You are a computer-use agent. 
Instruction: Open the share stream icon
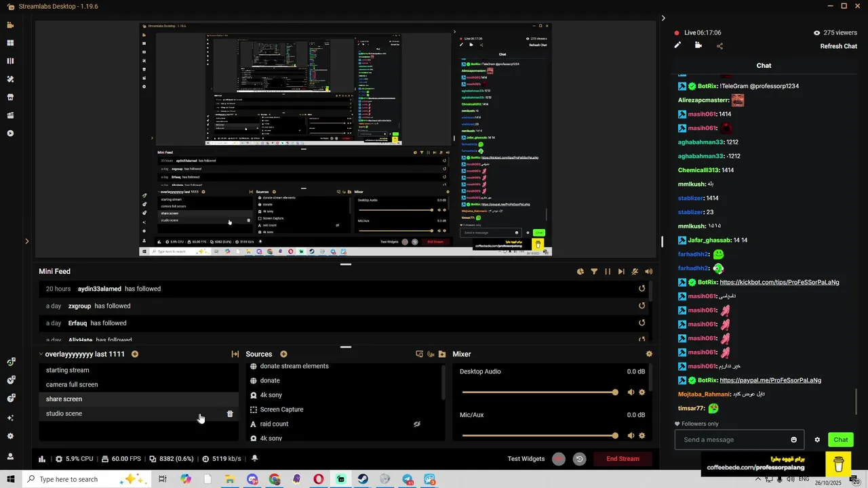(x=719, y=46)
